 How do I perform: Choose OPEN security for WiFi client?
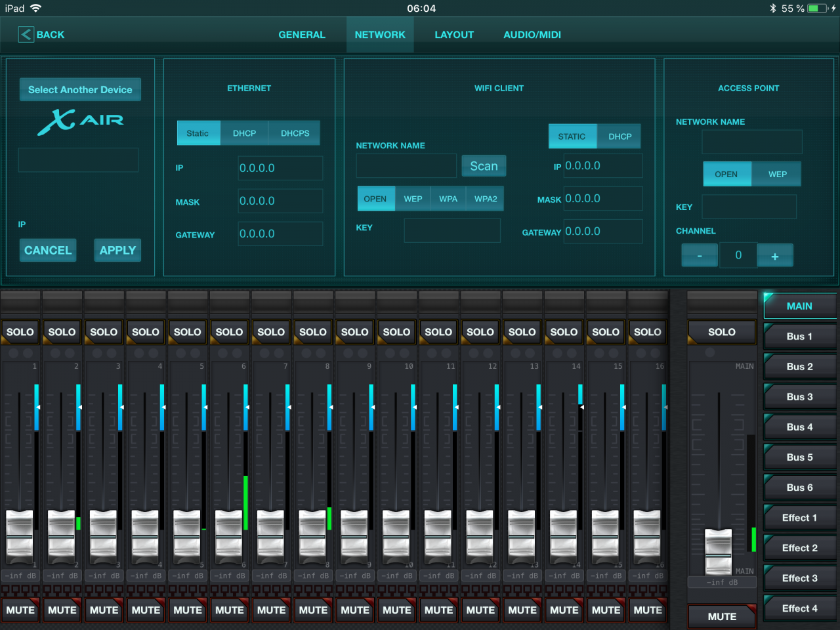(375, 199)
